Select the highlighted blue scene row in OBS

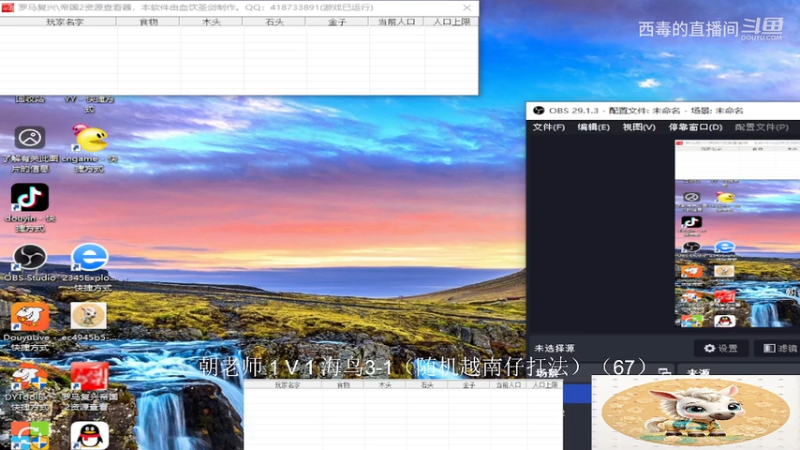578,393
